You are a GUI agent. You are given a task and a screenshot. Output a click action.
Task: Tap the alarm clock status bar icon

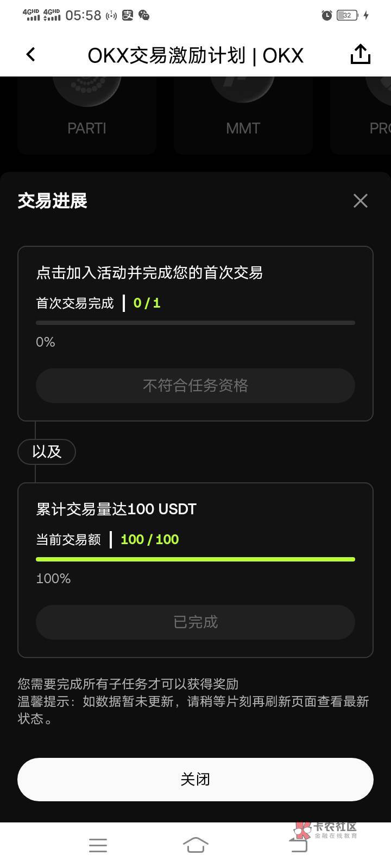point(326,15)
